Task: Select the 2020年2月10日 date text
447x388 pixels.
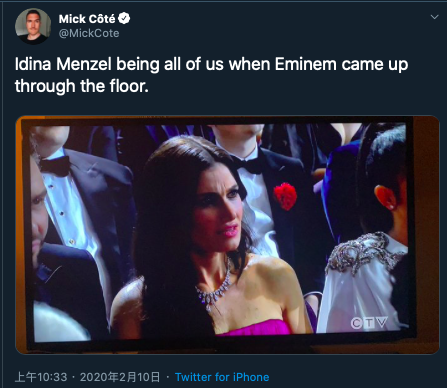Action: coord(120,377)
